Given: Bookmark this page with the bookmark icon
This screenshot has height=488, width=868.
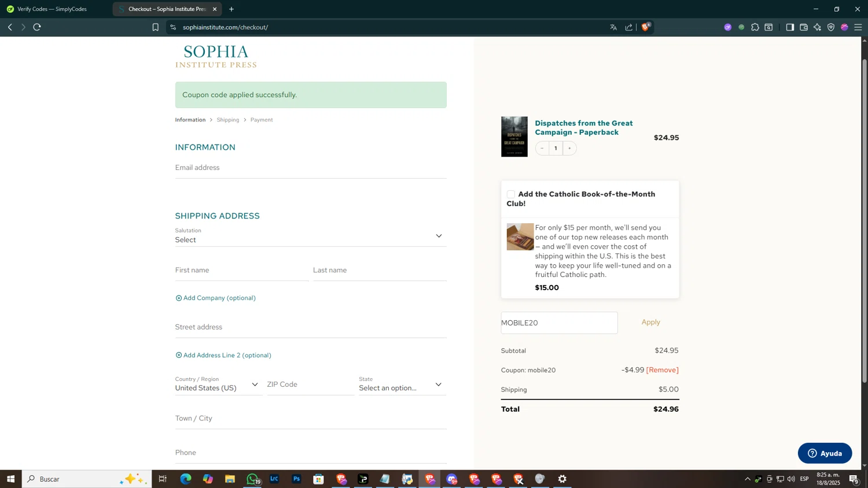Looking at the screenshot, I should coord(155,27).
